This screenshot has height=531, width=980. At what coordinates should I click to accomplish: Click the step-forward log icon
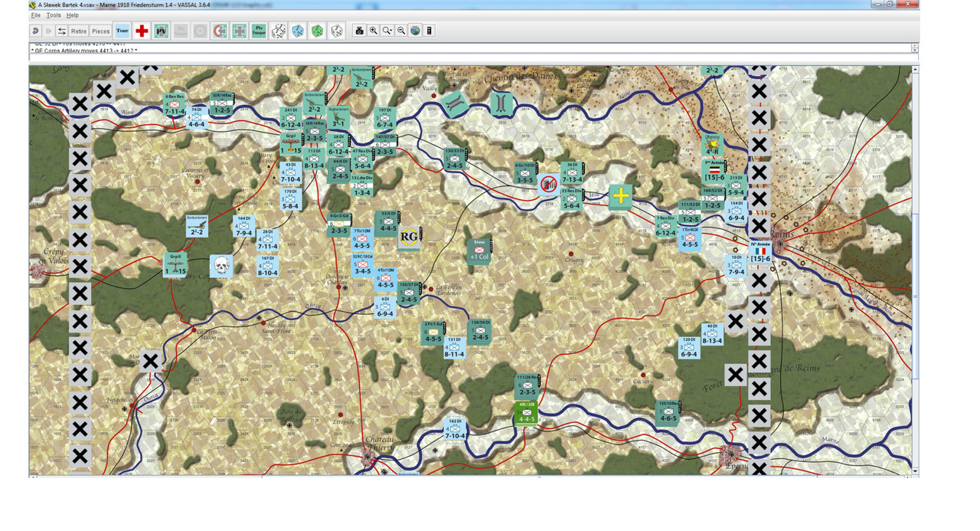[x=49, y=31]
